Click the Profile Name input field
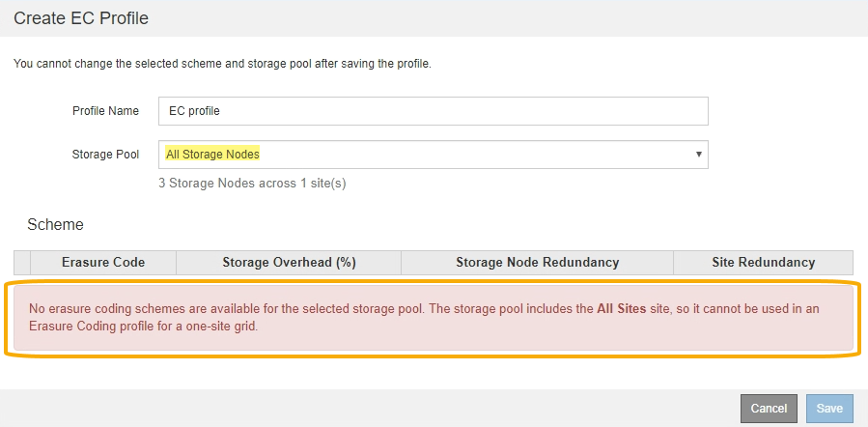The height and width of the screenshot is (427, 868). click(433, 111)
